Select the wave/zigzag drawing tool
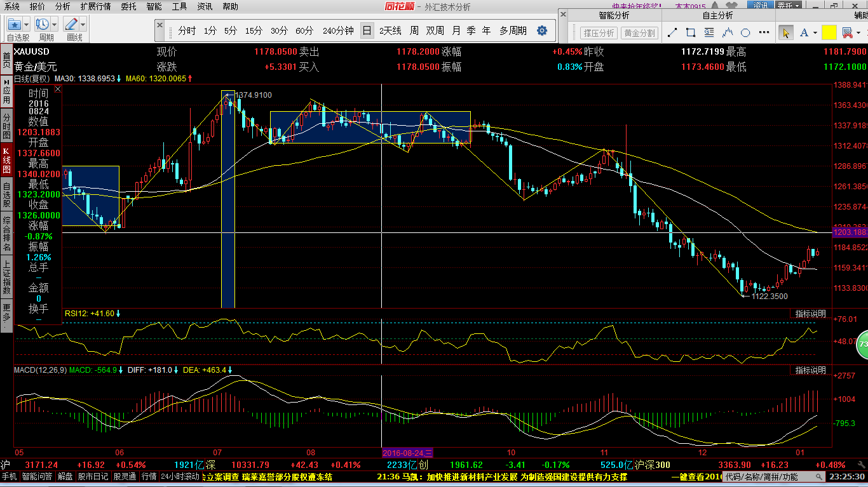This screenshot has height=487, width=868. click(728, 32)
